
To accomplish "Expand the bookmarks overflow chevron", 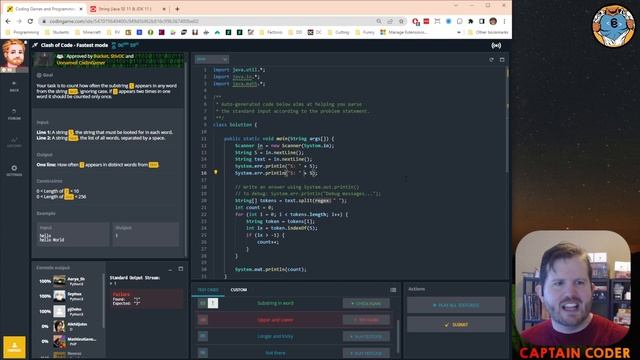I will coord(459,32).
